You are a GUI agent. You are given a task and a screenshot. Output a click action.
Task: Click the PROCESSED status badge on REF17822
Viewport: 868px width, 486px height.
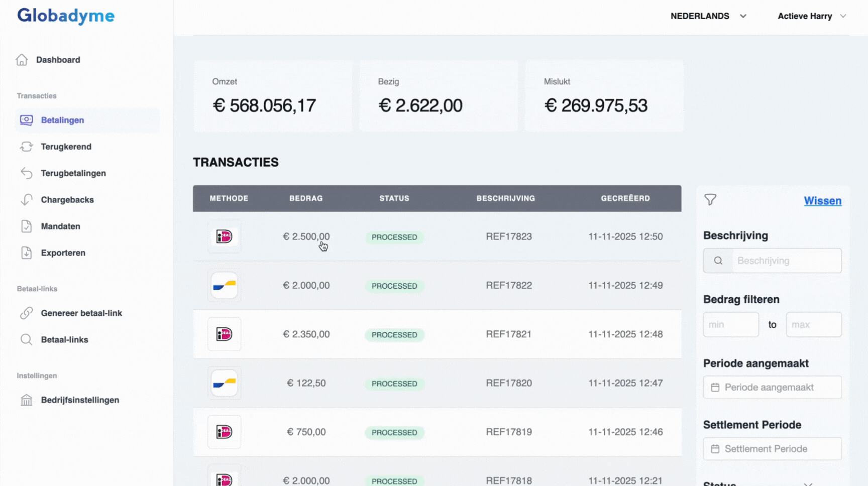[394, 286]
